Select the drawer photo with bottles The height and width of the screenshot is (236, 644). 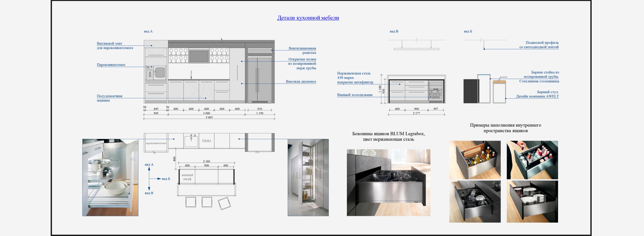point(475,160)
